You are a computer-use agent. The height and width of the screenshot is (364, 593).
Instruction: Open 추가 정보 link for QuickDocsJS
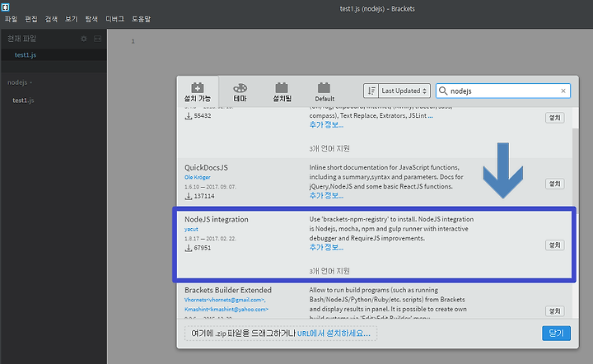[x=326, y=196]
